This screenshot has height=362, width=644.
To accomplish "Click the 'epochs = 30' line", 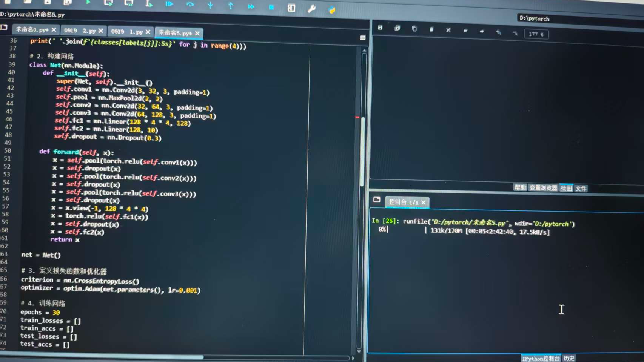I will [x=40, y=312].
